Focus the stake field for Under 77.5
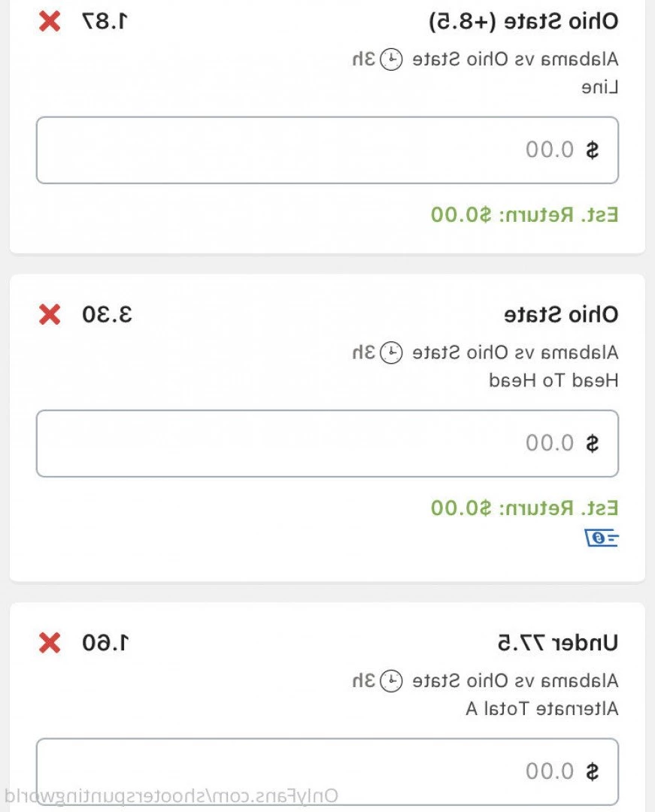 [x=327, y=771]
